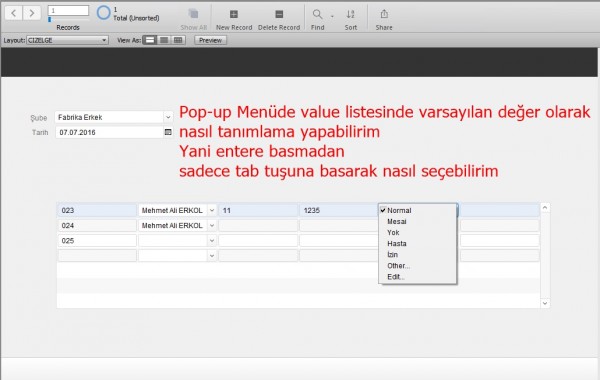The image size is (600, 380).
Task: Switch to Table view
Action: tap(178, 40)
